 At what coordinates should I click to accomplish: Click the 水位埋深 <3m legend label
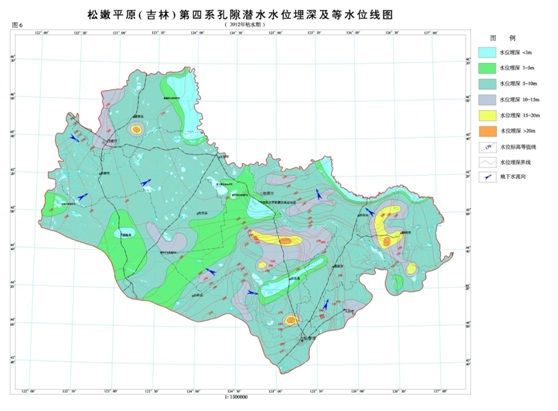516,53
